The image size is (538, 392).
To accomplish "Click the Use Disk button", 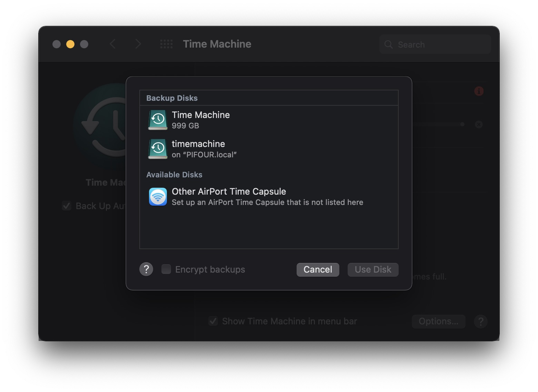I will click(373, 269).
